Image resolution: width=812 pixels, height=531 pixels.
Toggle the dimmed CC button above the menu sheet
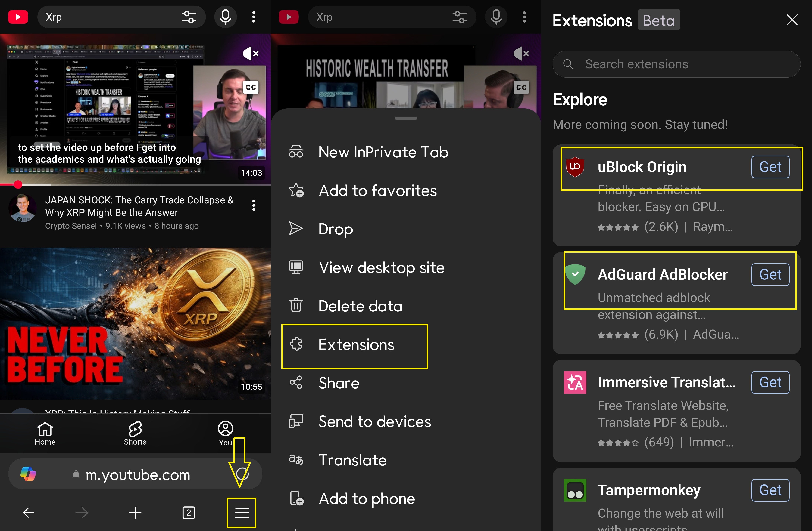point(521,87)
